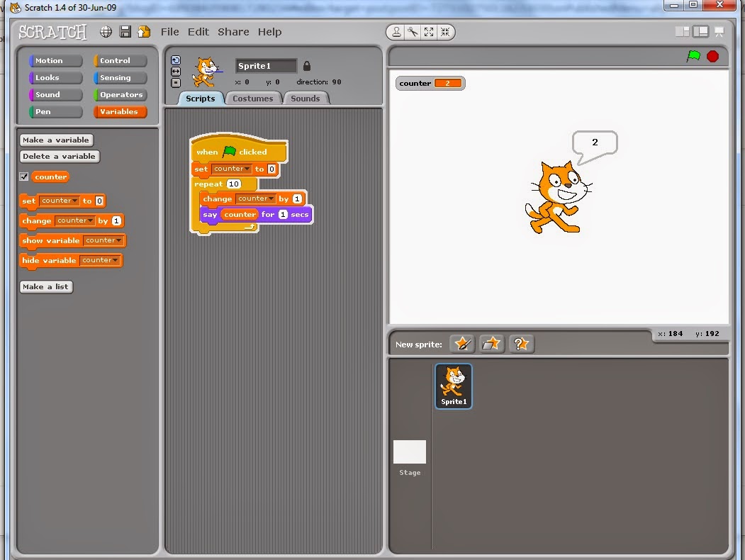This screenshot has height=560, width=745.
Task: Select the Duplicate stamp tool
Action: tap(396, 32)
